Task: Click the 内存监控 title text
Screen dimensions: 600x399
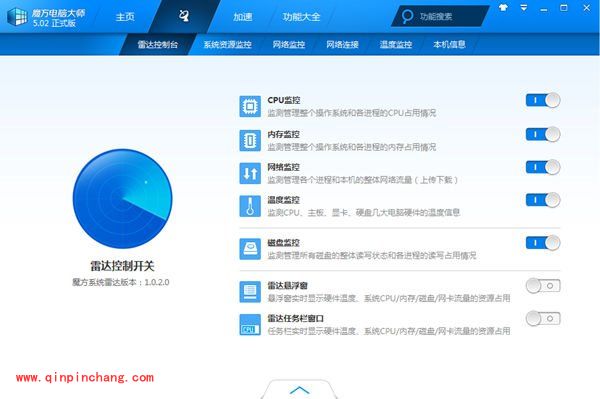Action: [283, 134]
